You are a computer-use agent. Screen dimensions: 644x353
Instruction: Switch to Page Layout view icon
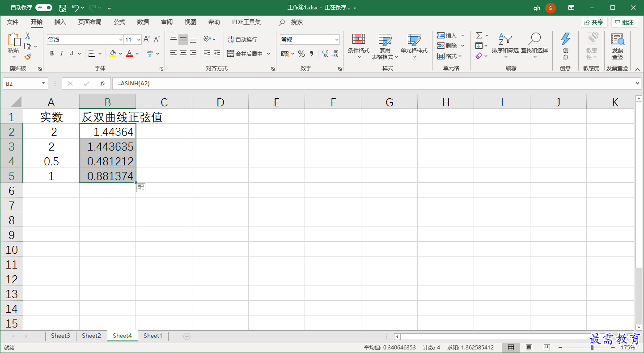pyautogui.click(x=529, y=347)
